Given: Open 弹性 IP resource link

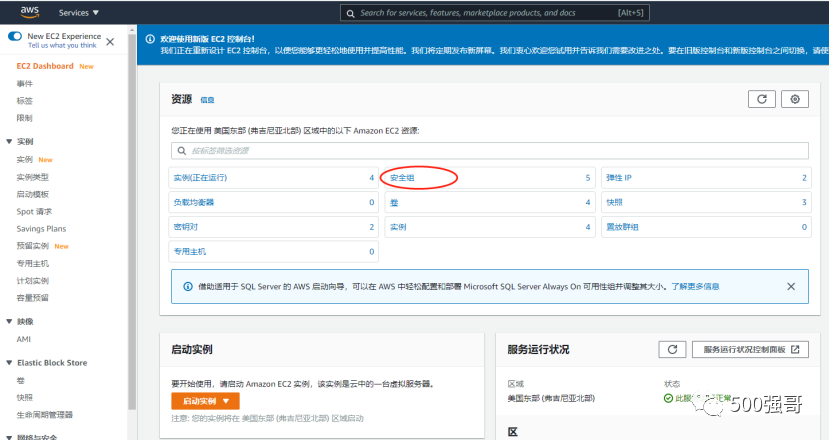Looking at the screenshot, I should (619, 178).
